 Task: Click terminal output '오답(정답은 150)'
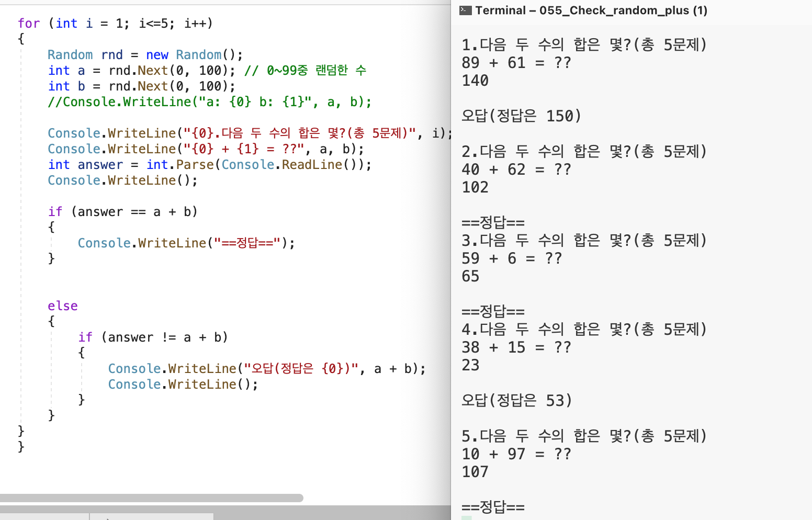(x=521, y=116)
